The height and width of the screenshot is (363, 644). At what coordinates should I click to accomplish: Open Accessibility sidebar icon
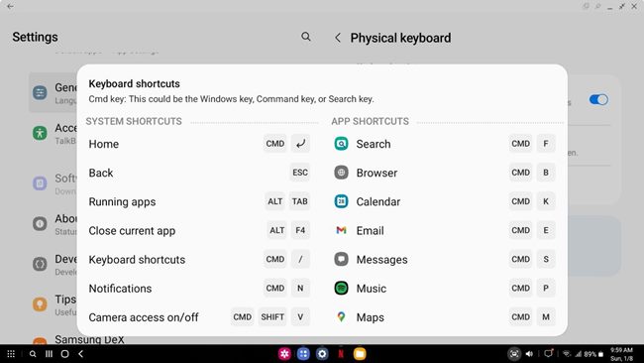click(x=40, y=133)
